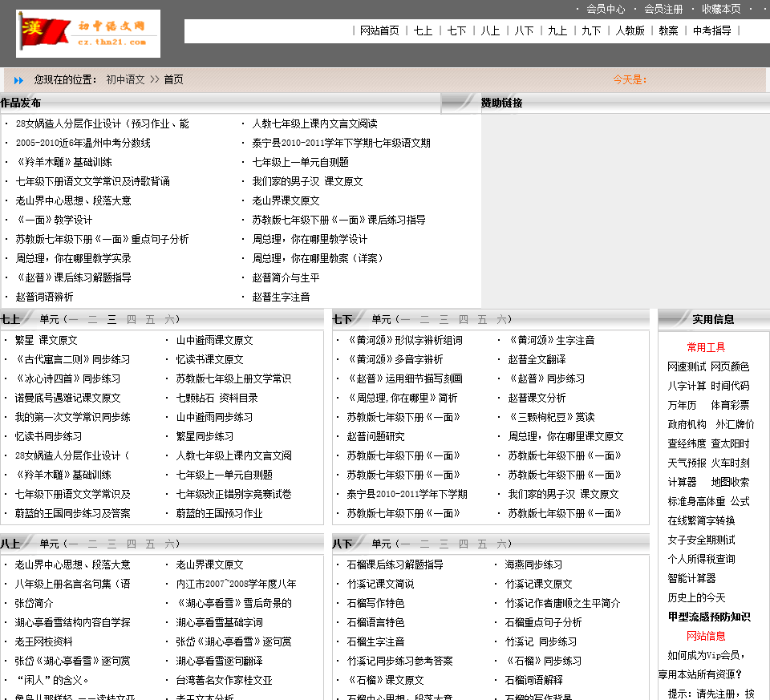The width and height of the screenshot is (770, 700).
Task: Open 七年级上一单元自测题 in 作品发布
Action: [x=300, y=162]
